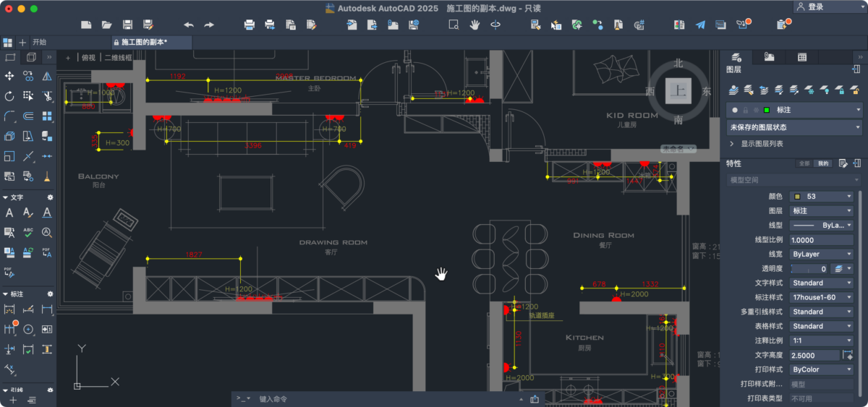
Task: Toggle freeze state of 标注 layer
Action: pos(755,110)
